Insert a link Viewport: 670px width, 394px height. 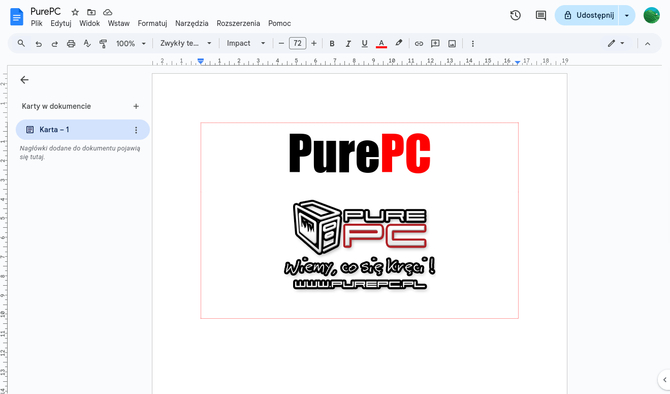419,44
